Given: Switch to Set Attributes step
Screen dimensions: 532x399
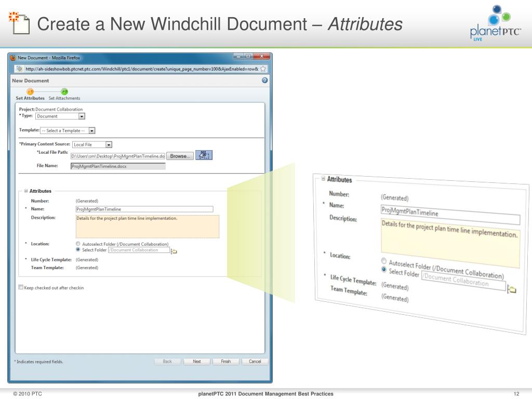Looking at the screenshot, I should 30,98.
